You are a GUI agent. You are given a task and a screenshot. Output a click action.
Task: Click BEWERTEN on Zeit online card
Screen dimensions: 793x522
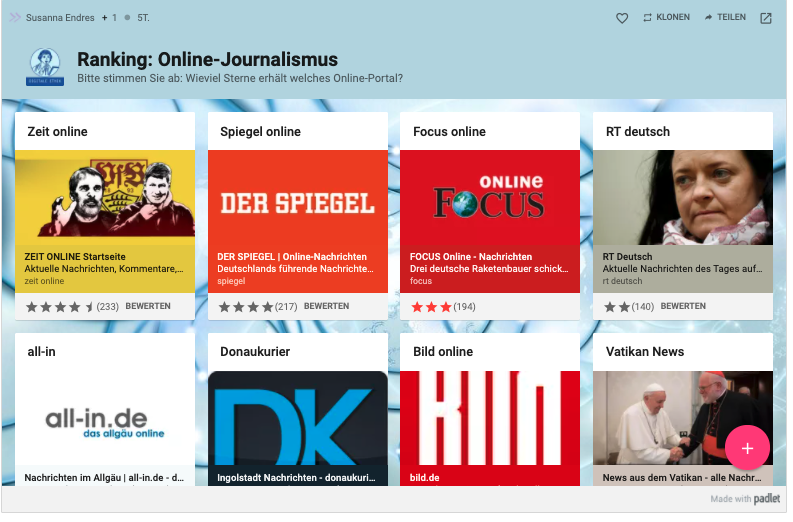(x=148, y=306)
